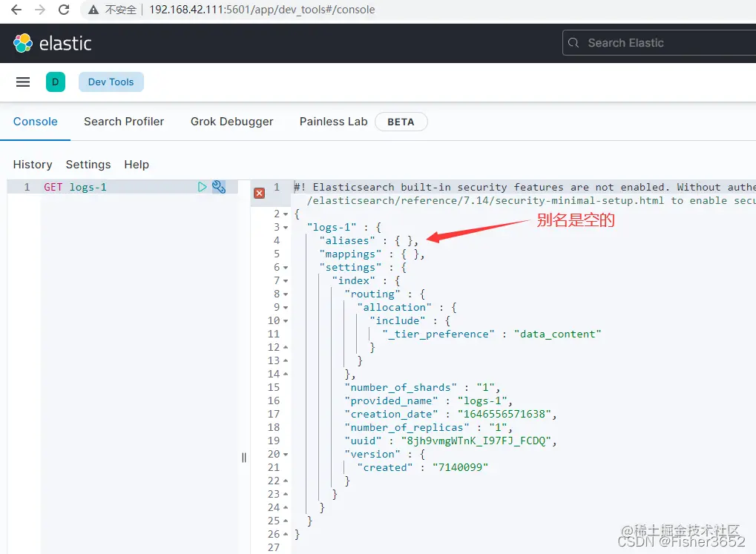Viewport: 756px width, 554px height.
Task: Click the fold end marker at line 26
Action: (286, 534)
